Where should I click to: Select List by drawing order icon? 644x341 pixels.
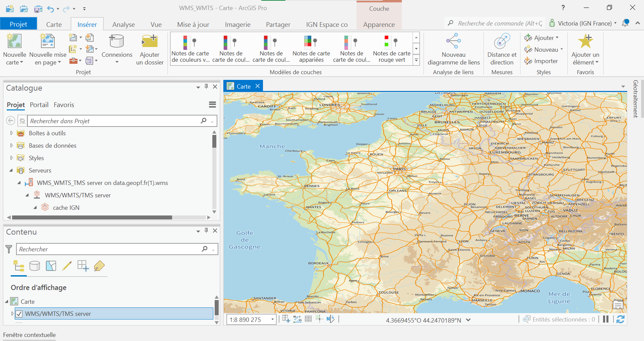(19, 266)
